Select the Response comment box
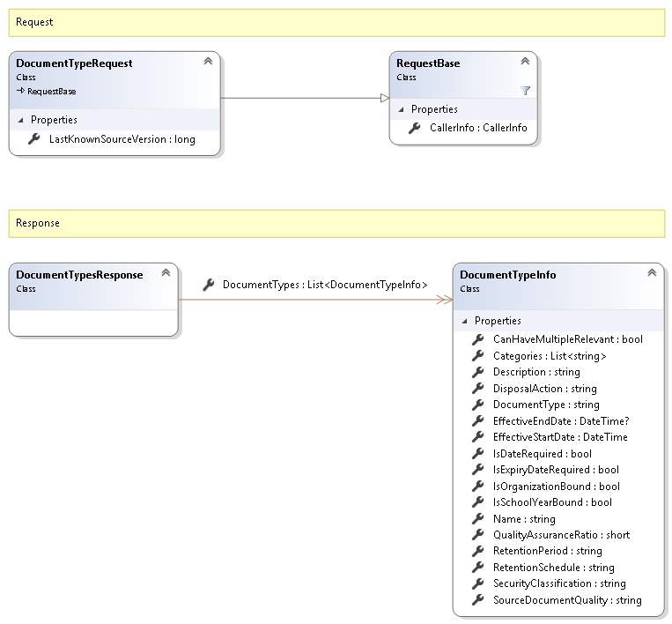The height and width of the screenshot is (624, 672). (x=336, y=223)
